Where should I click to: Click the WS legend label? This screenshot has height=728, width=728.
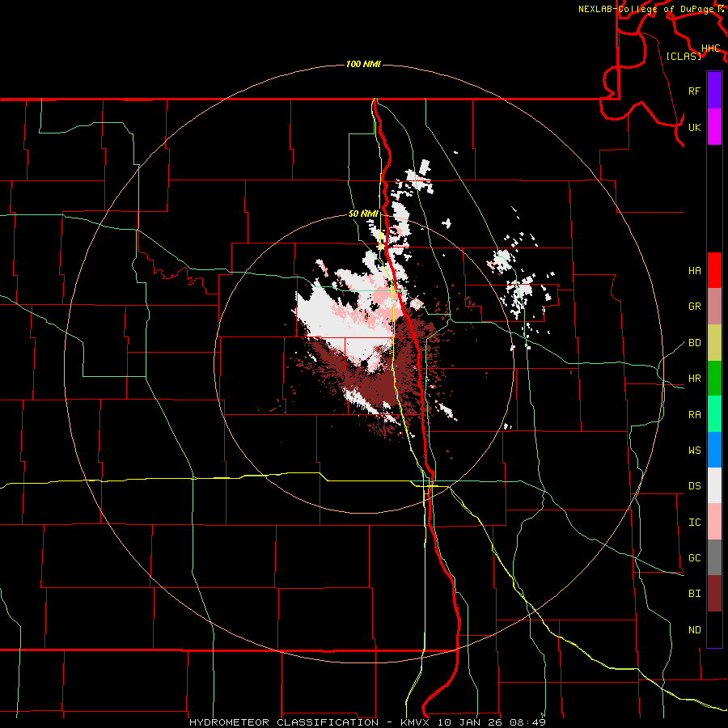(x=694, y=450)
